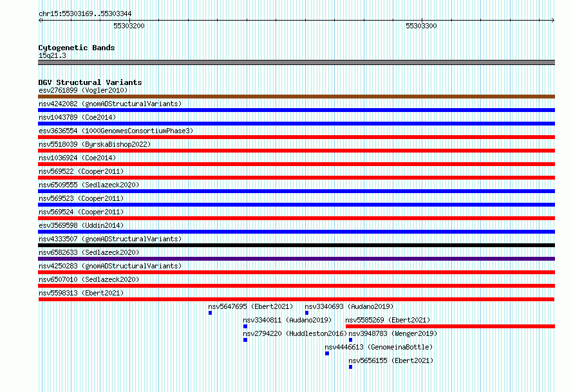Image resolution: width=573 pixels, height=392 pixels.
Task: Open variant nsv1036924 (Coe2014)
Action: 77,158
